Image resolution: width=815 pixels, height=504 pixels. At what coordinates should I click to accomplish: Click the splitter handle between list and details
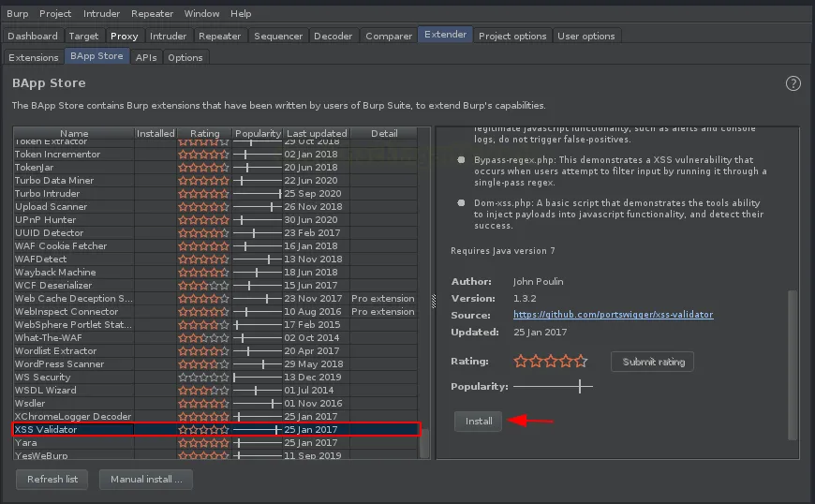433,300
